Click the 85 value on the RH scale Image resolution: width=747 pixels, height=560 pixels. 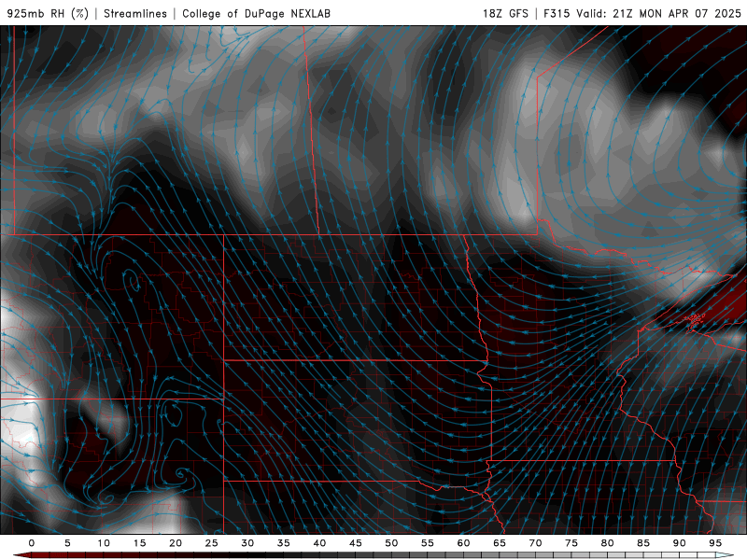coord(643,543)
